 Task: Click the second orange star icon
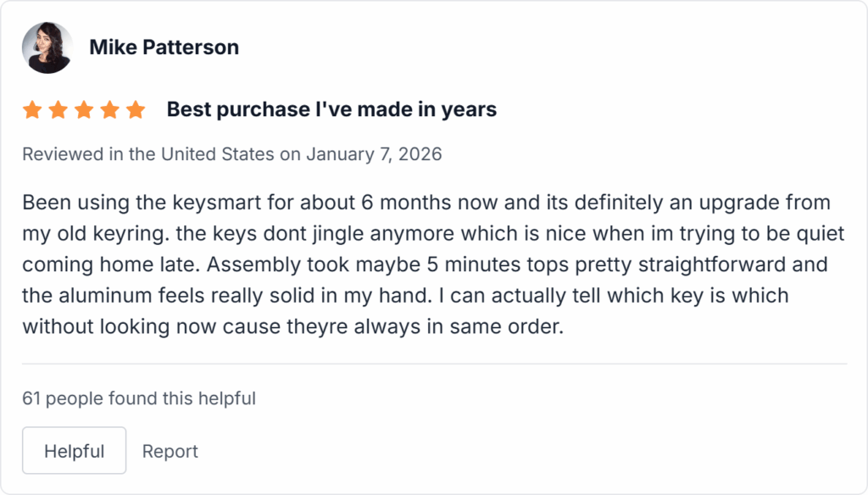pos(58,108)
